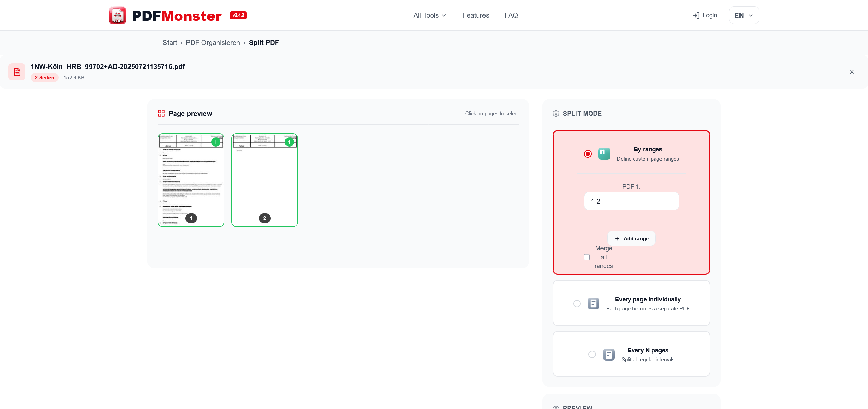The height and width of the screenshot is (409, 868).
Task: Click the Add range button
Action: click(631, 239)
